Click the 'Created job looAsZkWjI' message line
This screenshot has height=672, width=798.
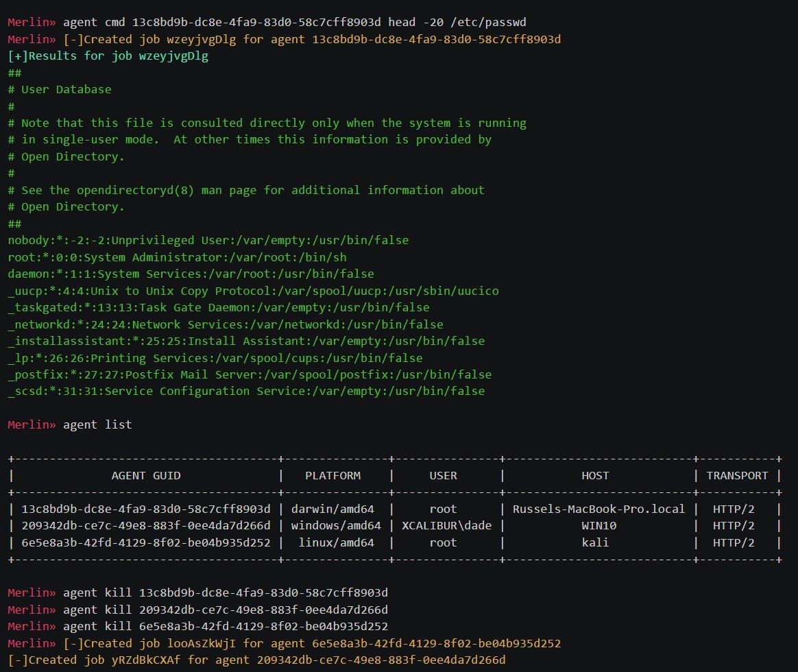pos(284,643)
